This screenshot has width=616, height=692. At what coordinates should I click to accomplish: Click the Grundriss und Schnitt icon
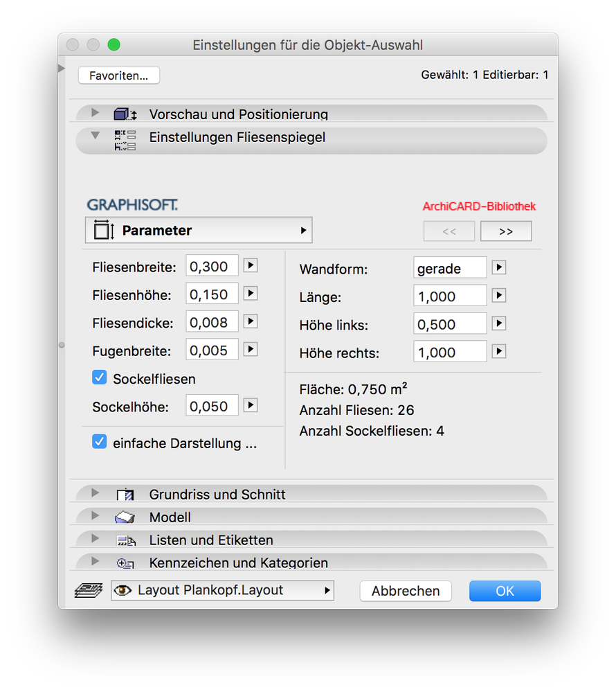pyautogui.click(x=125, y=495)
